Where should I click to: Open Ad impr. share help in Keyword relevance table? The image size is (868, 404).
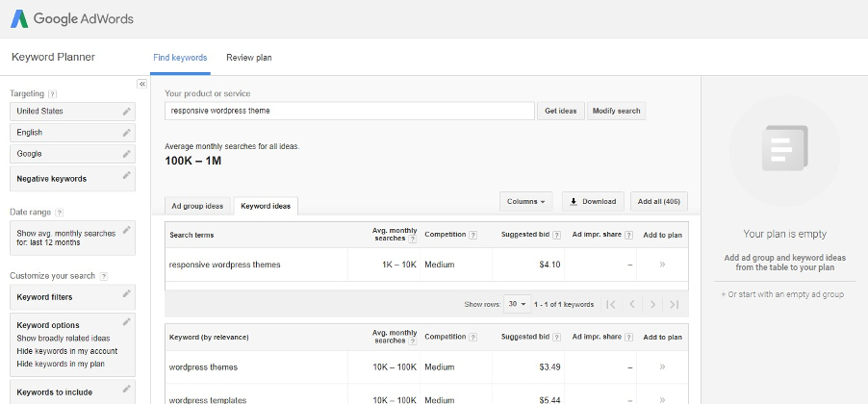click(628, 337)
